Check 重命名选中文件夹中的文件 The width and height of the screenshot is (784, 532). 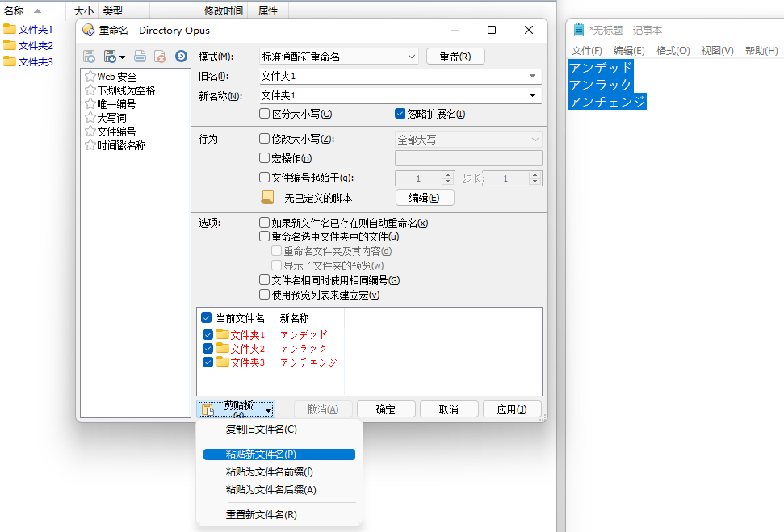pos(265,236)
